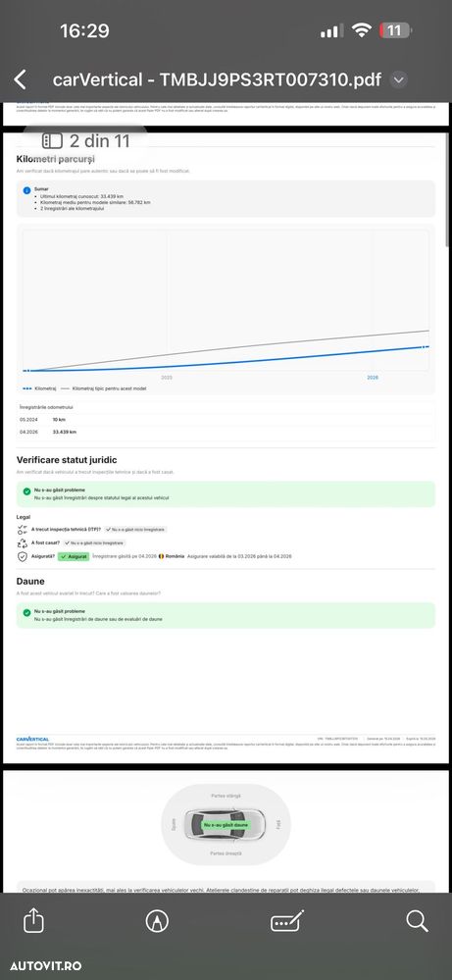Select 'Kilometraj tipic pentru acest model' legend

click(104, 388)
